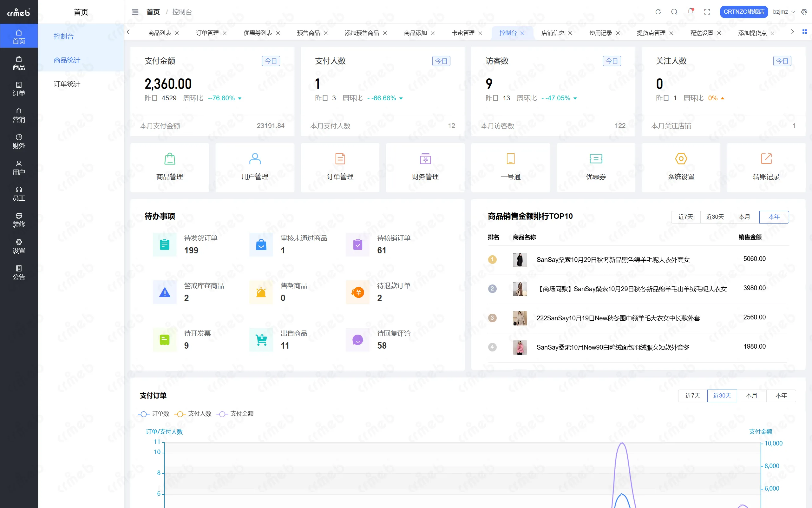This screenshot has height=508, width=812.
Task: Click 222SanSay围巾领羊毛大衣 product name
Action: coord(618,318)
